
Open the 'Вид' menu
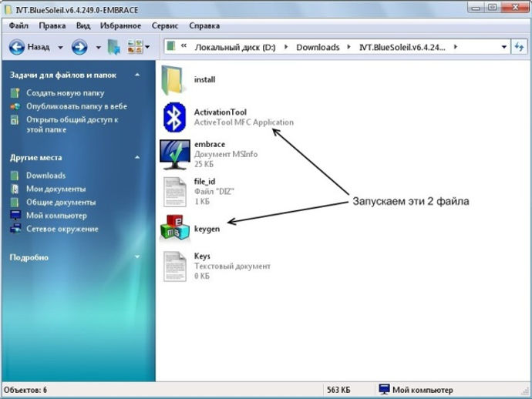click(83, 25)
